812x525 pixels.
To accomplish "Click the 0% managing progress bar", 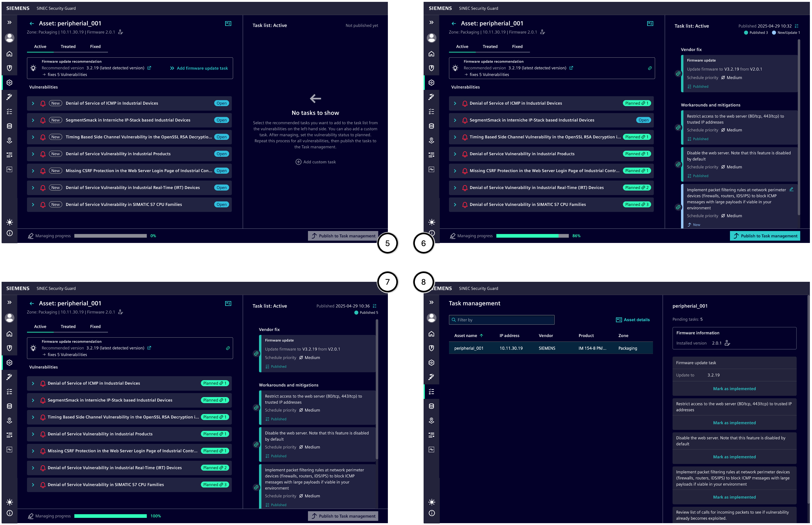I will click(x=111, y=236).
